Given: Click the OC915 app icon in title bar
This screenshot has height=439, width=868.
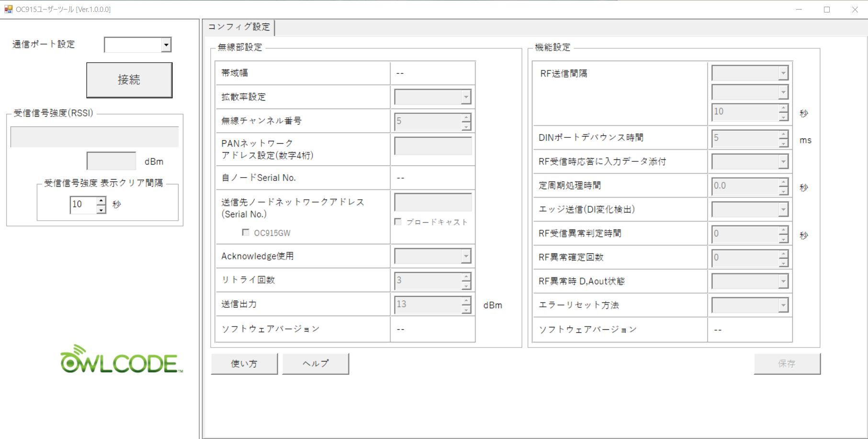Looking at the screenshot, I should [8, 9].
